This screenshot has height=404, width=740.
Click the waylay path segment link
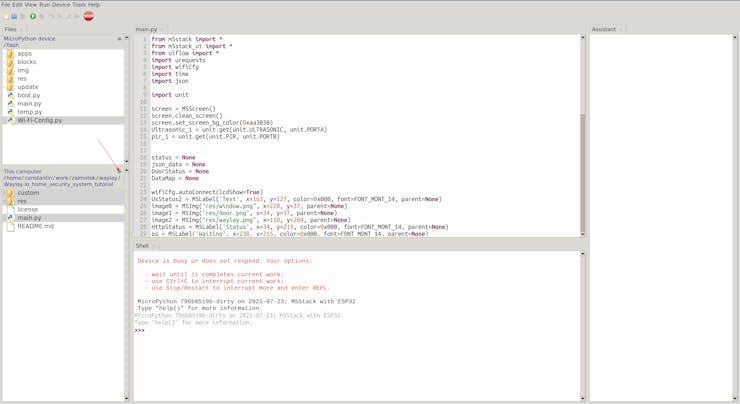(108, 178)
